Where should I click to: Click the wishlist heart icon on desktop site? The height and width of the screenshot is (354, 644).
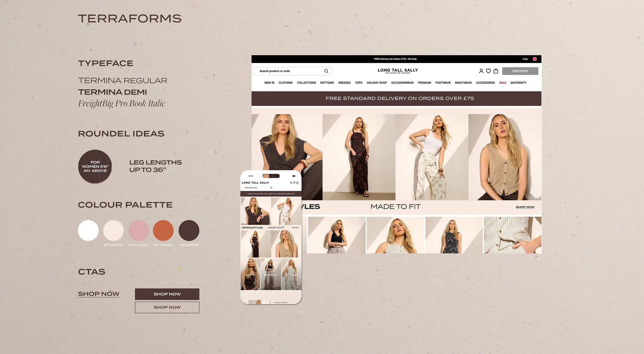coord(488,71)
